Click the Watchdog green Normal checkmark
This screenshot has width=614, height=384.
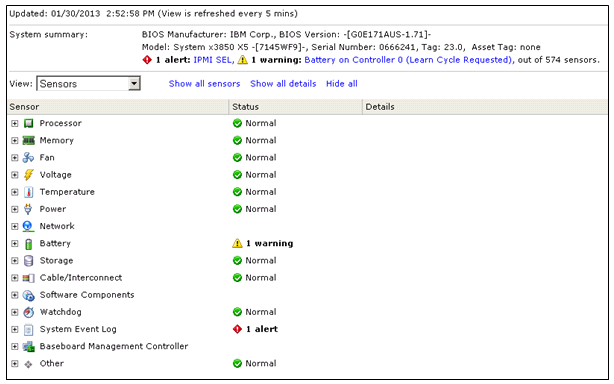click(x=237, y=312)
